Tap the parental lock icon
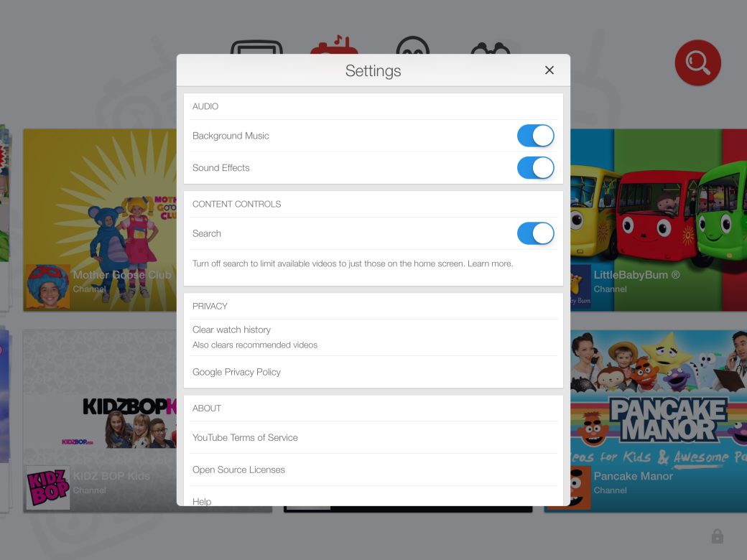747x560 pixels. click(717, 536)
